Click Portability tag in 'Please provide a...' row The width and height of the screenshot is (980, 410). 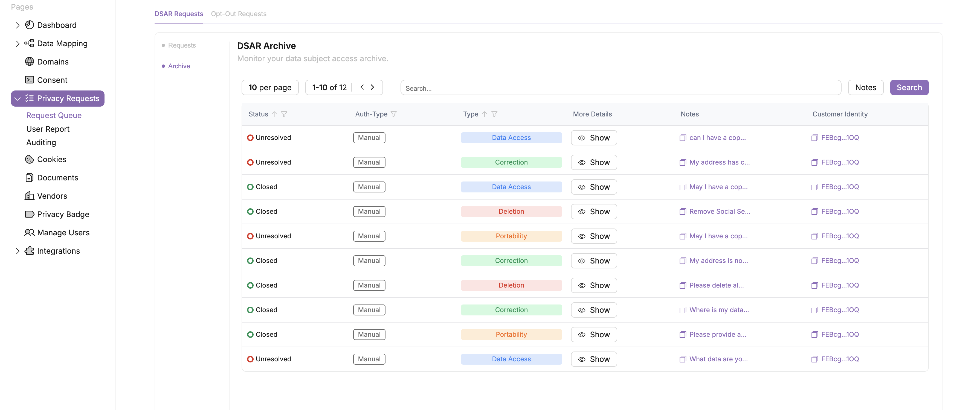pyautogui.click(x=511, y=334)
